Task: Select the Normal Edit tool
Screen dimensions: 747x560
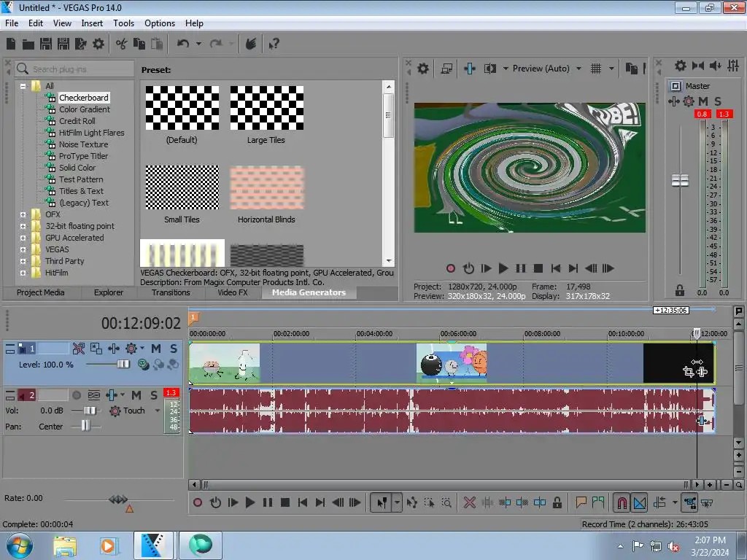Action: coord(382,503)
